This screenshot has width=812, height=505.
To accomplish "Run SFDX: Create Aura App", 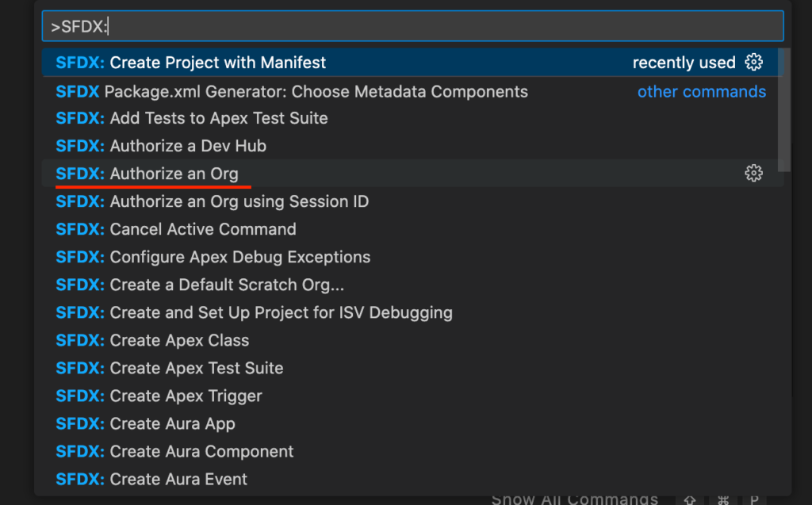I will [x=145, y=423].
